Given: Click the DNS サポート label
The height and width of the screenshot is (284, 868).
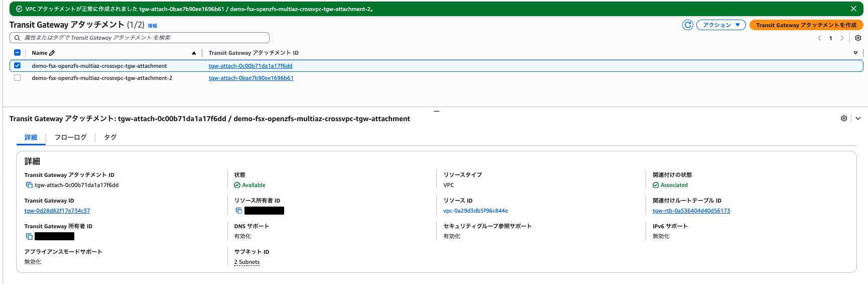Looking at the screenshot, I should coord(252,226).
